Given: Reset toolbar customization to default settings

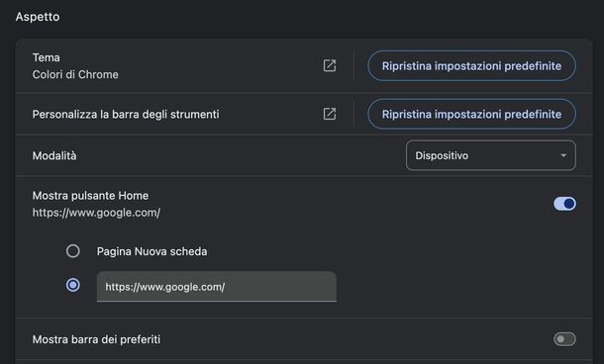Looking at the screenshot, I should click(x=471, y=114).
